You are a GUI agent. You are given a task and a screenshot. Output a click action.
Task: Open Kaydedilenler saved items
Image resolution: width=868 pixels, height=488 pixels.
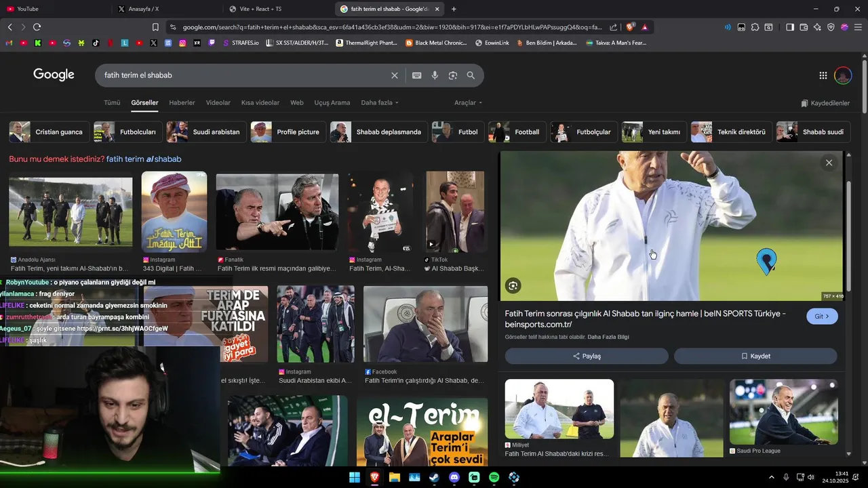click(x=825, y=103)
